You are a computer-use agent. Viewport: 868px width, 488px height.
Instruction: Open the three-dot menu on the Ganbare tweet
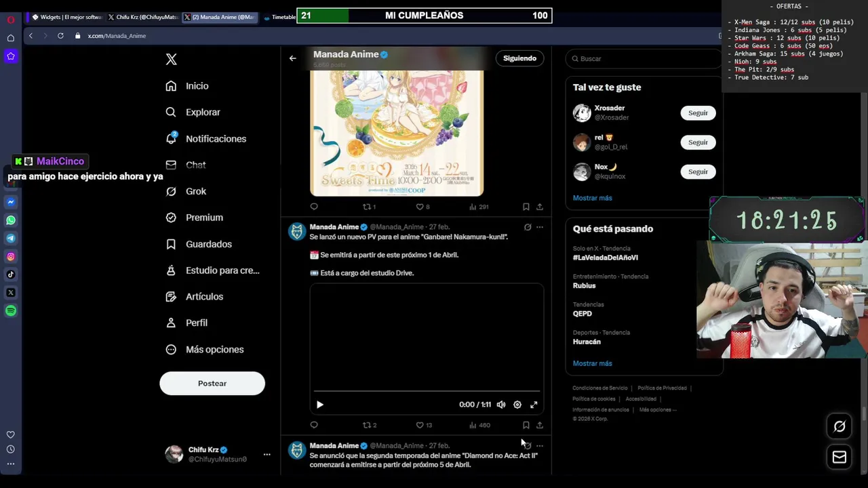click(540, 227)
